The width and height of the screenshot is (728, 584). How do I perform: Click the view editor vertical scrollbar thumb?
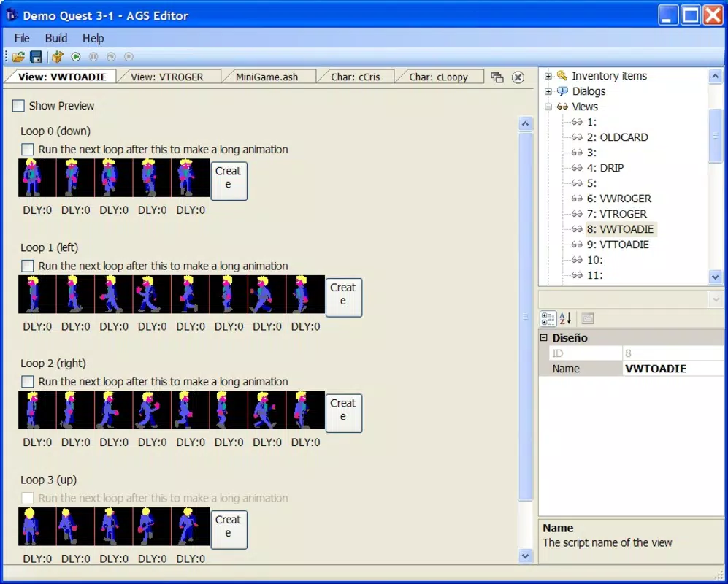click(x=525, y=317)
